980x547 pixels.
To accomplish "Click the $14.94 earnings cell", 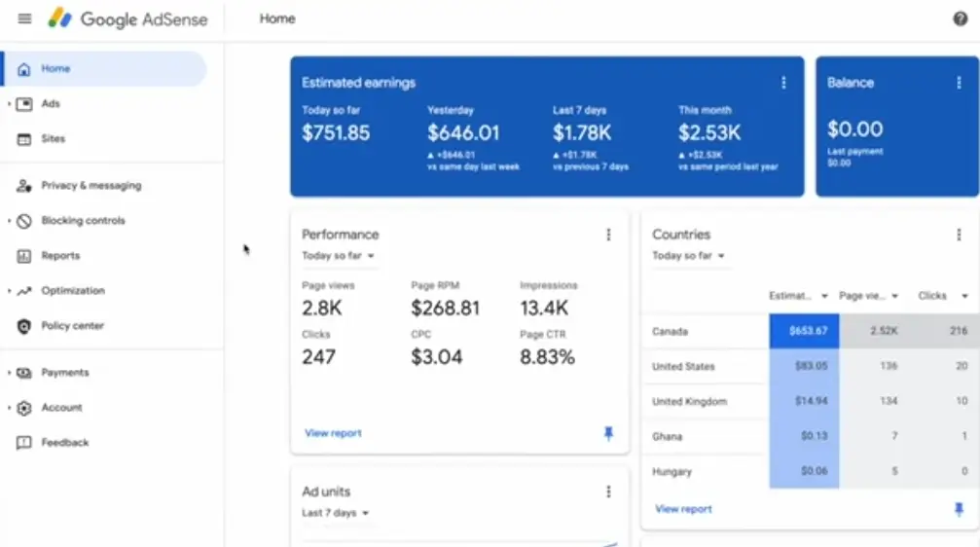I will 804,401.
